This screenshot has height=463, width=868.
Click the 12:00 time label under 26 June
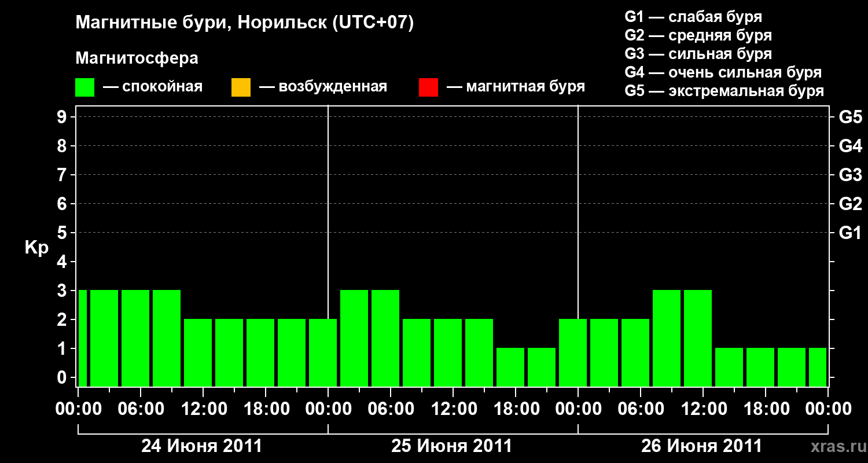click(x=703, y=409)
